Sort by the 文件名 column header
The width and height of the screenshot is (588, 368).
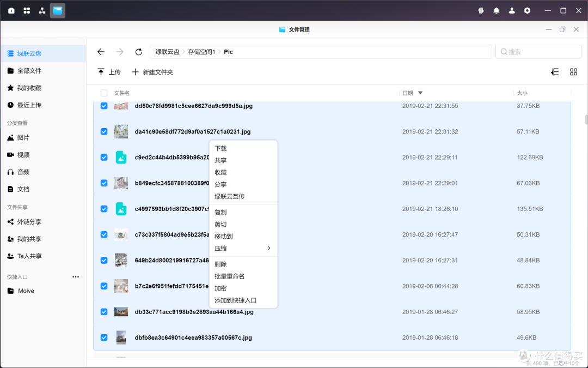[x=122, y=93]
